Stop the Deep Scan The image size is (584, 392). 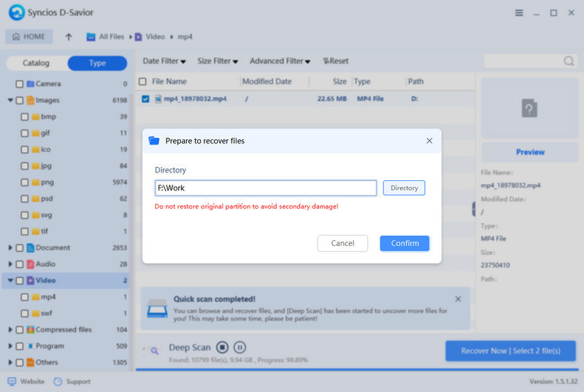coord(223,347)
